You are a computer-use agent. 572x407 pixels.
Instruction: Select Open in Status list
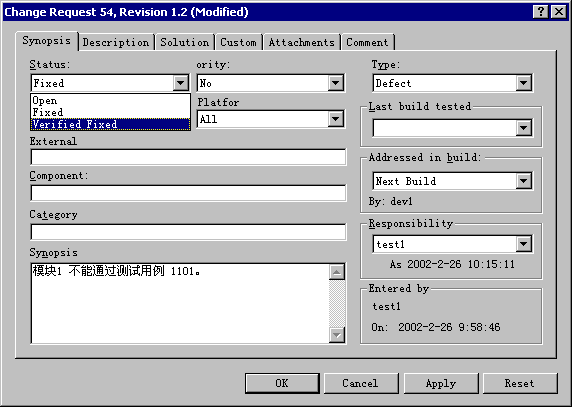[x=110, y=100]
